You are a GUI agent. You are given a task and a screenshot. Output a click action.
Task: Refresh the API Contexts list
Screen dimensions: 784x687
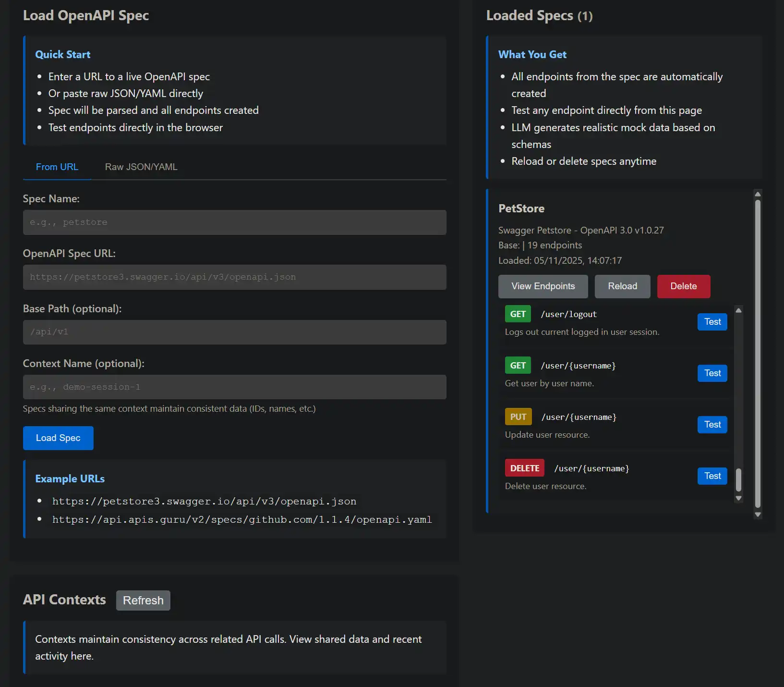143,600
